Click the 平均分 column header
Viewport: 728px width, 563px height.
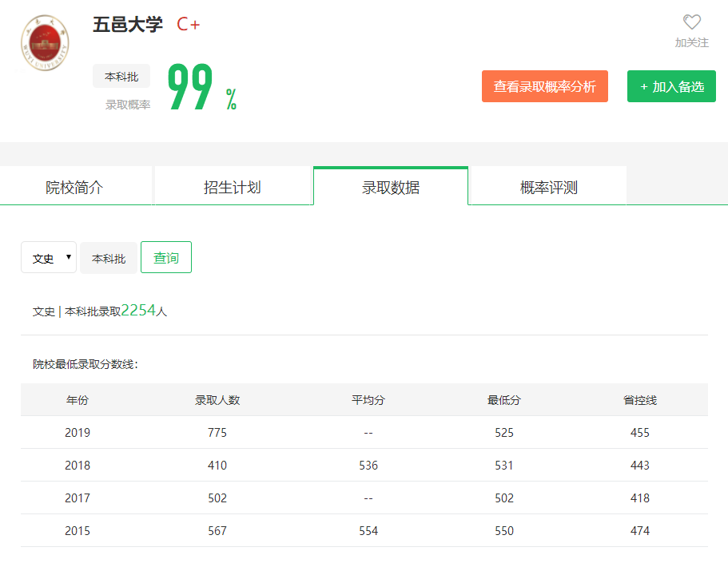tap(368, 400)
